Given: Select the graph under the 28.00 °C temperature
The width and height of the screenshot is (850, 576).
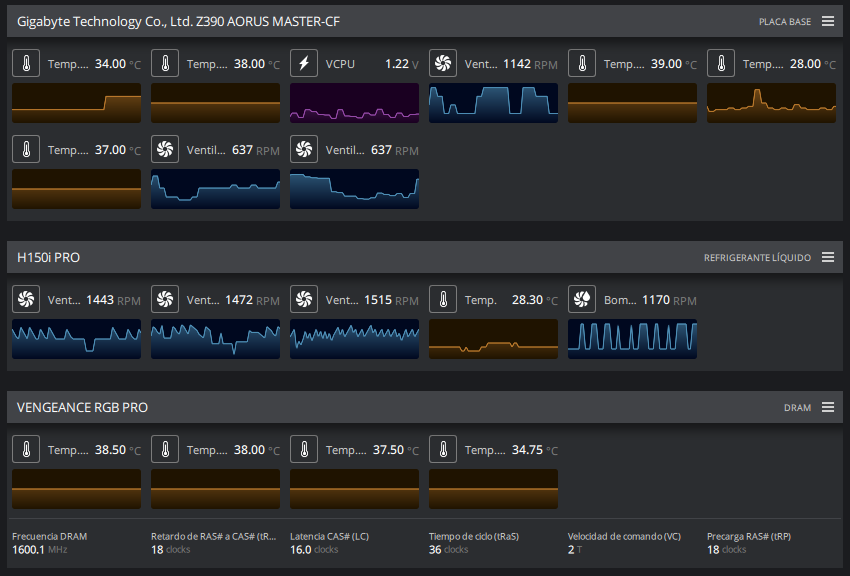Looking at the screenshot, I should point(771,103).
